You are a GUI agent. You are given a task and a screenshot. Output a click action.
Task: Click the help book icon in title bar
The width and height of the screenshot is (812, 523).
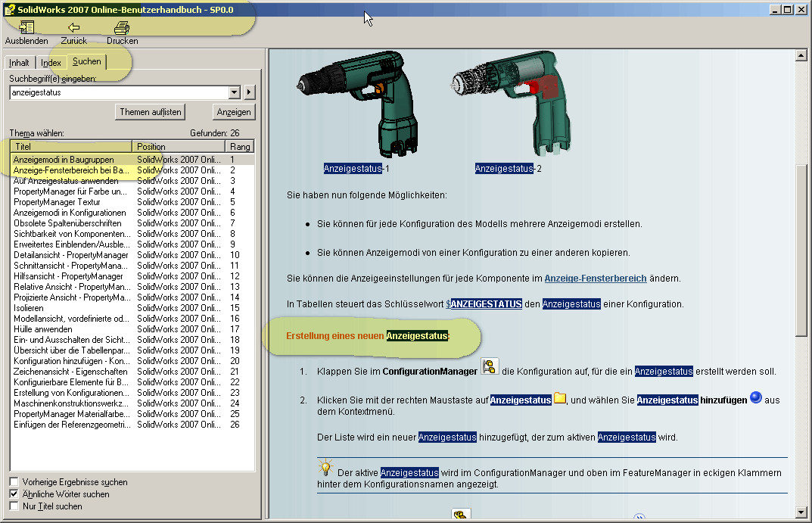point(10,9)
